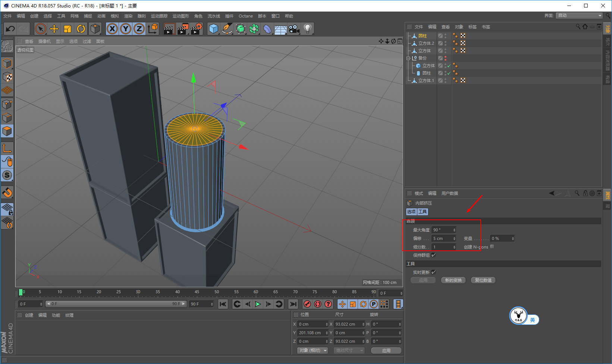The height and width of the screenshot is (364, 612).
Task: Click the 新的变换 button
Action: [x=453, y=280]
